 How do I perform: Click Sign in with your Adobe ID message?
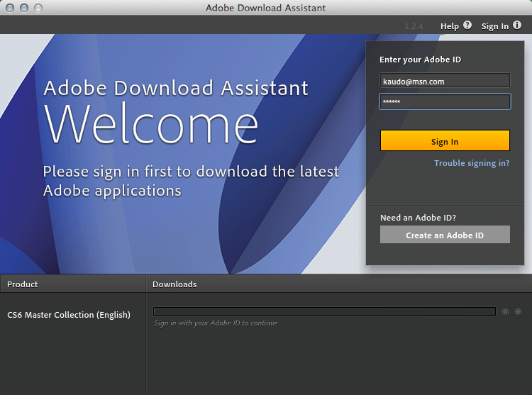[216, 323]
